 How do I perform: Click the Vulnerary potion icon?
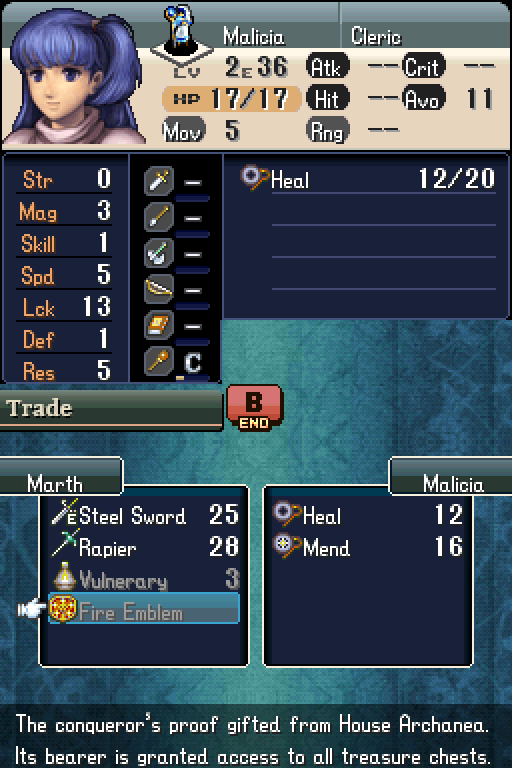(x=64, y=576)
